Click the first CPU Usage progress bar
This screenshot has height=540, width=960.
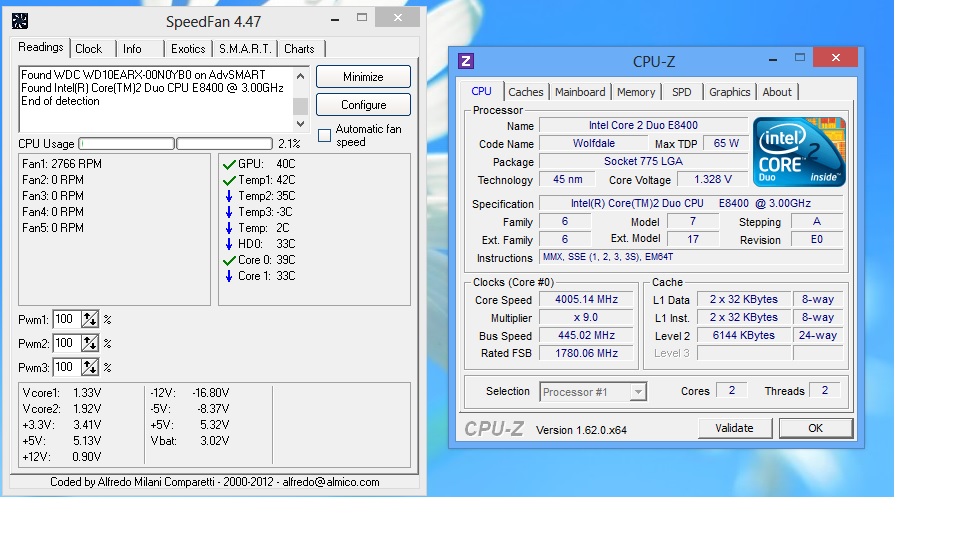click(127, 144)
